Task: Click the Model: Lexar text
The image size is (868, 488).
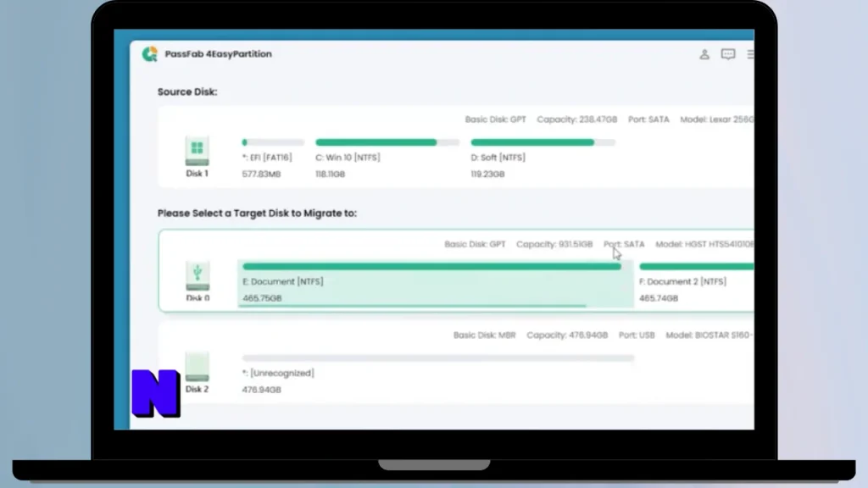Action: tap(717, 119)
